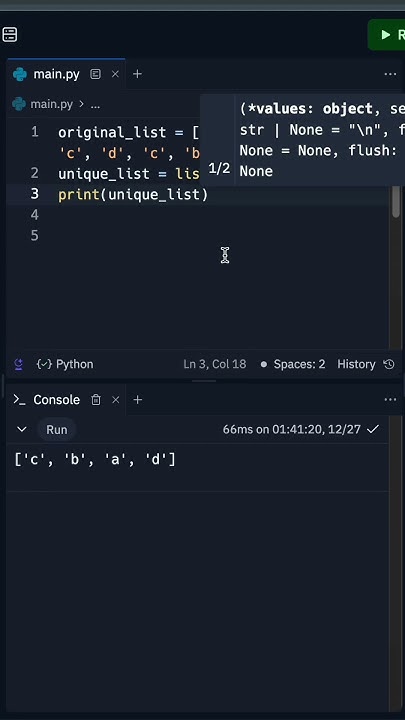Click the editor vertical scrollbar
The height and width of the screenshot is (720, 405).
396,202
